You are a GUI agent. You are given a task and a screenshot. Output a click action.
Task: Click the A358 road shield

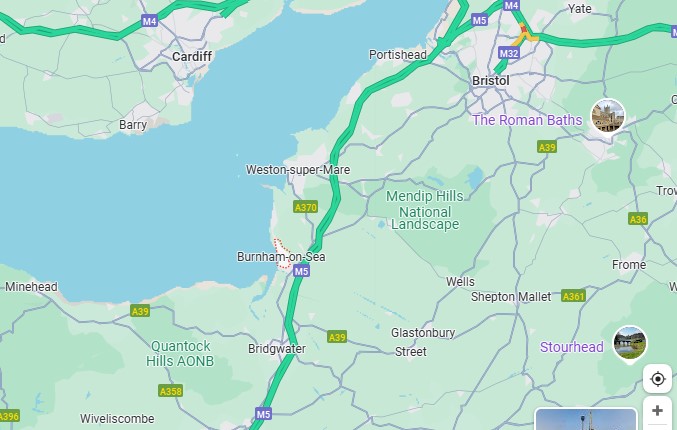171,391
